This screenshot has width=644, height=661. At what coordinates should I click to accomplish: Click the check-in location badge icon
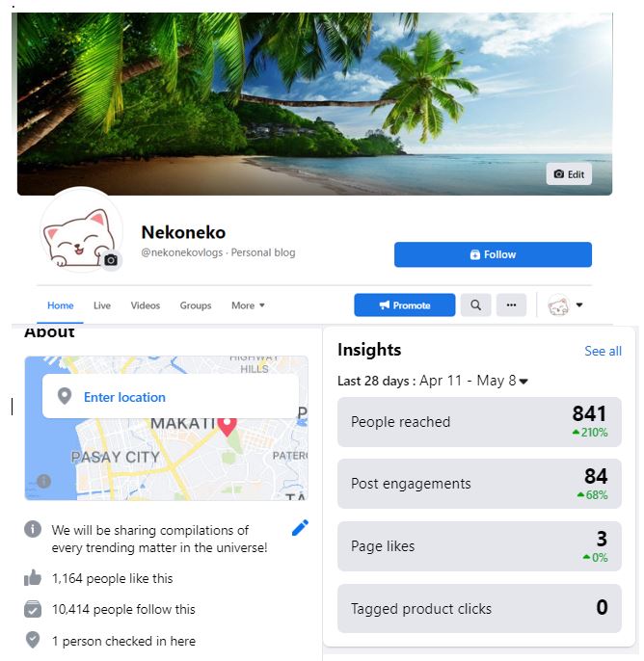[33, 640]
